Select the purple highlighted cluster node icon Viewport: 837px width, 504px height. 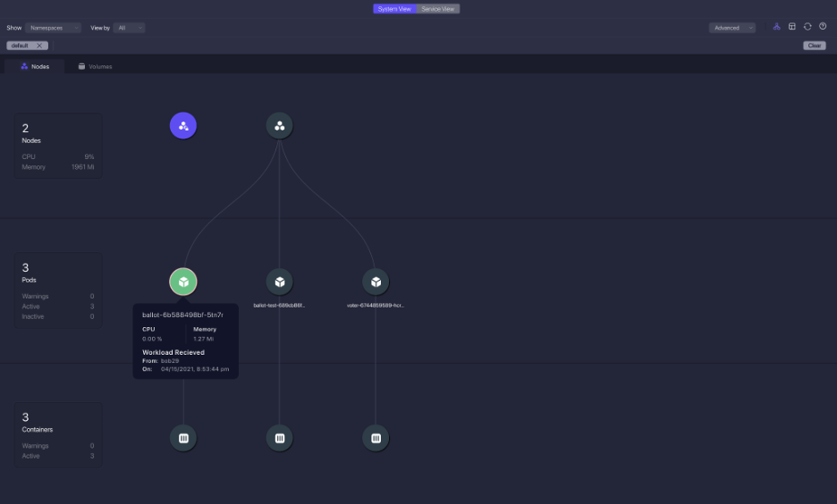pyautogui.click(x=183, y=126)
